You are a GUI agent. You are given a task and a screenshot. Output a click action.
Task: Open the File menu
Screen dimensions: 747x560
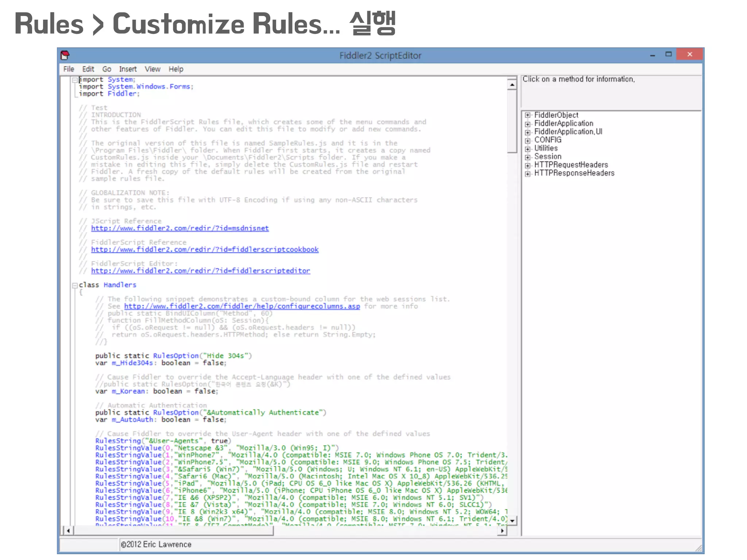69,69
